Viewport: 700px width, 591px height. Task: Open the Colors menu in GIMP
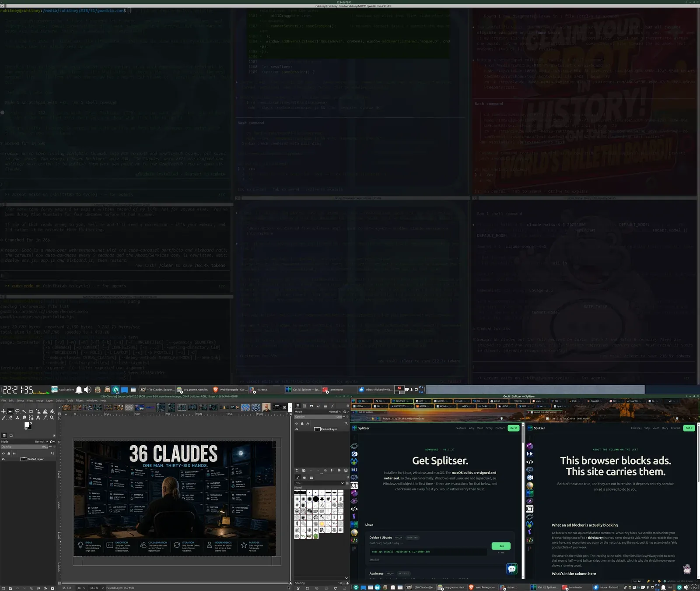59,401
